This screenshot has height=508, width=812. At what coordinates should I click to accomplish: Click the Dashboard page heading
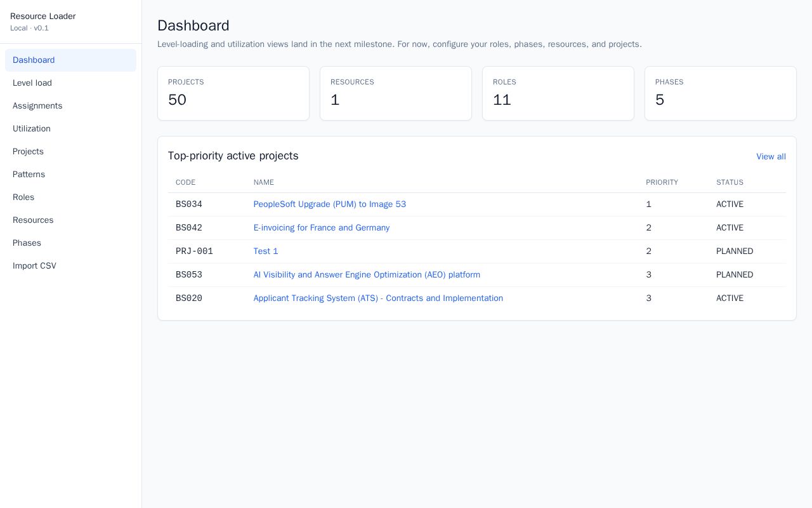(193, 25)
